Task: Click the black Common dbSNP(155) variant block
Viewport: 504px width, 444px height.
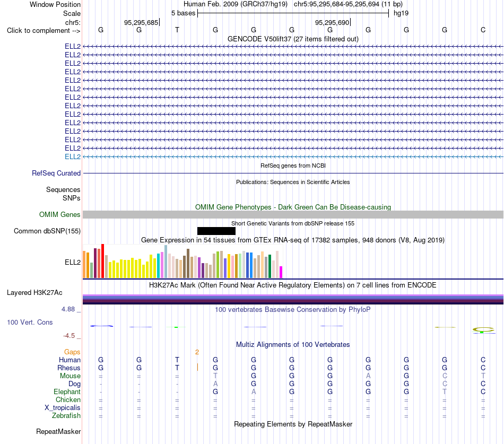Action: pos(216,231)
